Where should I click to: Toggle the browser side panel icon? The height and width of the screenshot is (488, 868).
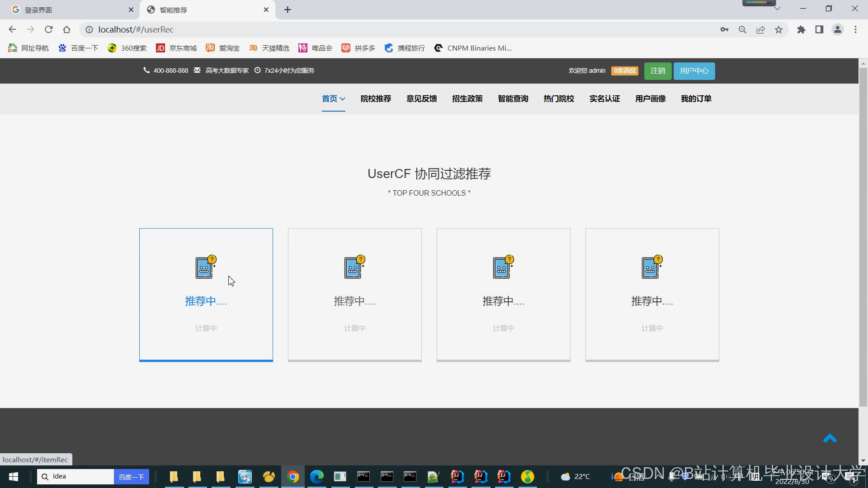coord(819,30)
